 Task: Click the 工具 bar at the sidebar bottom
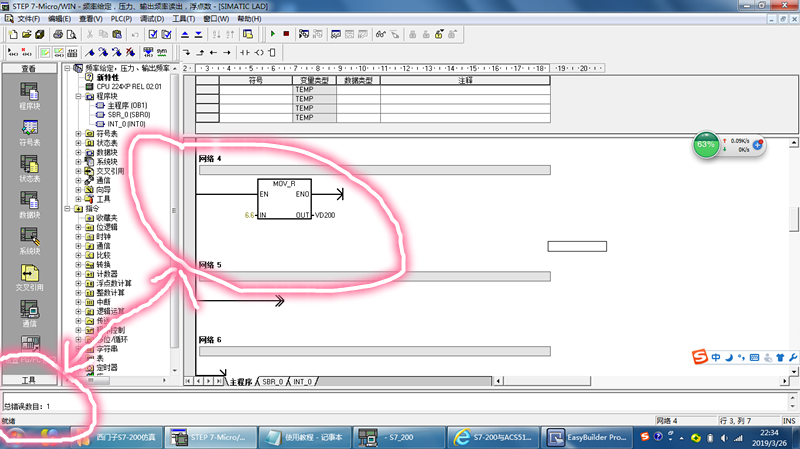point(29,381)
